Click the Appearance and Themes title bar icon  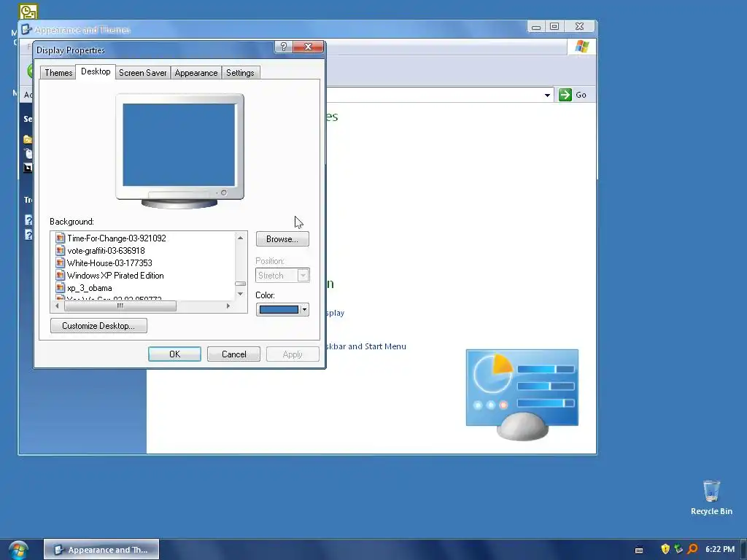[x=27, y=29]
